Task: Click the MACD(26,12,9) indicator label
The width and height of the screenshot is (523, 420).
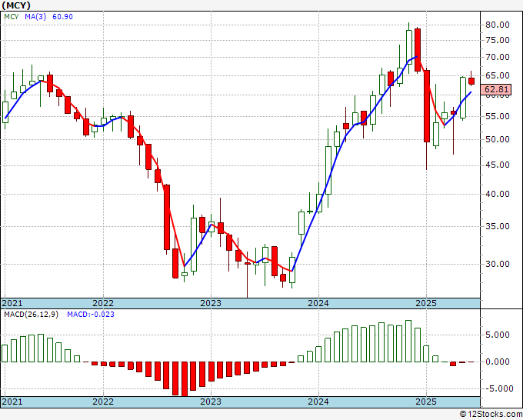Action: (31, 315)
